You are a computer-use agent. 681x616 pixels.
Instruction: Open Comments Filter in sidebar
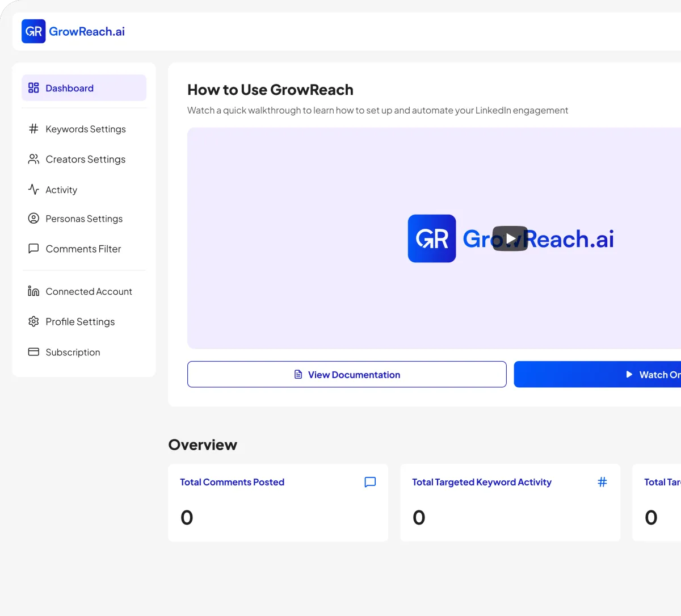click(84, 249)
